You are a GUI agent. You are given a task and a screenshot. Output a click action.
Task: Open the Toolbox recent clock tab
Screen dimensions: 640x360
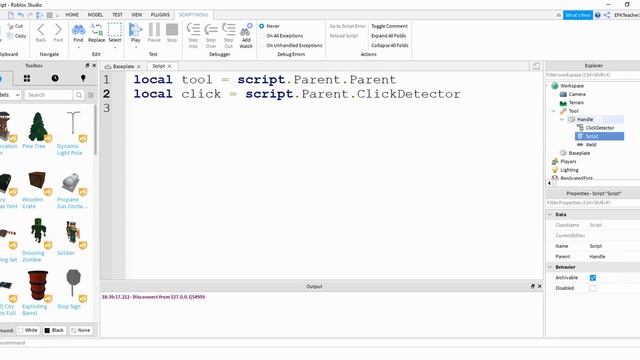pos(55,78)
